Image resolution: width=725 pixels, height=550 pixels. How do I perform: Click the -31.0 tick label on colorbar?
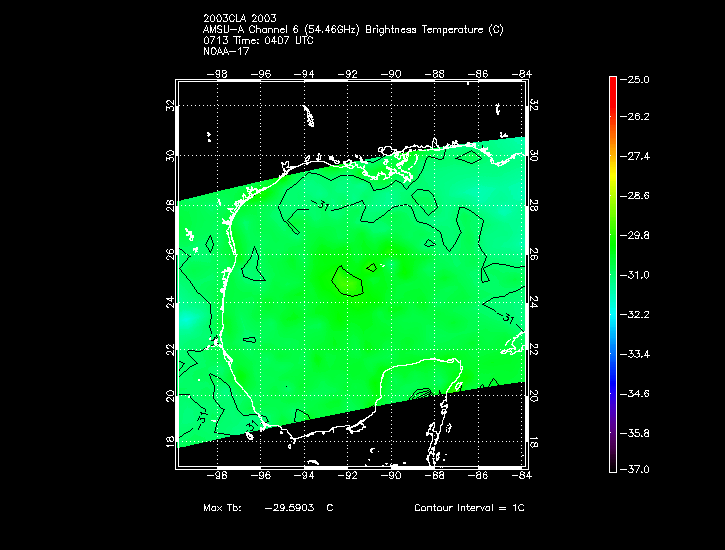(x=635, y=275)
